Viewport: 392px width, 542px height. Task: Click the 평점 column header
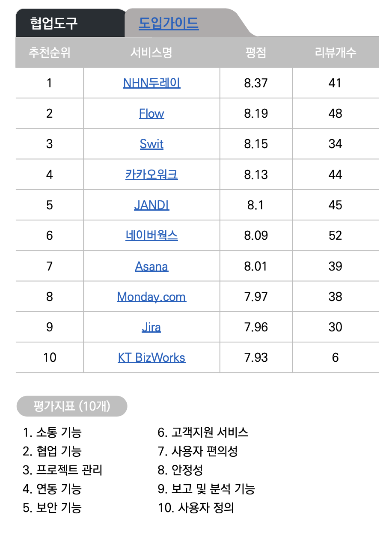[x=256, y=53]
